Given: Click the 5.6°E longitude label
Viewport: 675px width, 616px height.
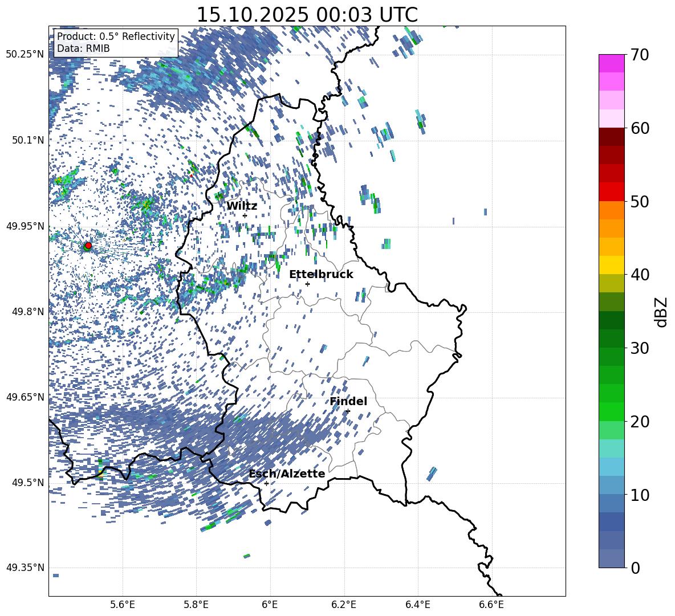Looking at the screenshot, I should coord(123,605).
